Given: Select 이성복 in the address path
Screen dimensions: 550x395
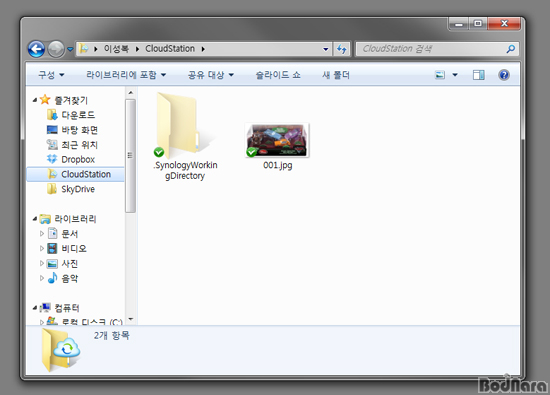Looking at the screenshot, I should pos(116,49).
